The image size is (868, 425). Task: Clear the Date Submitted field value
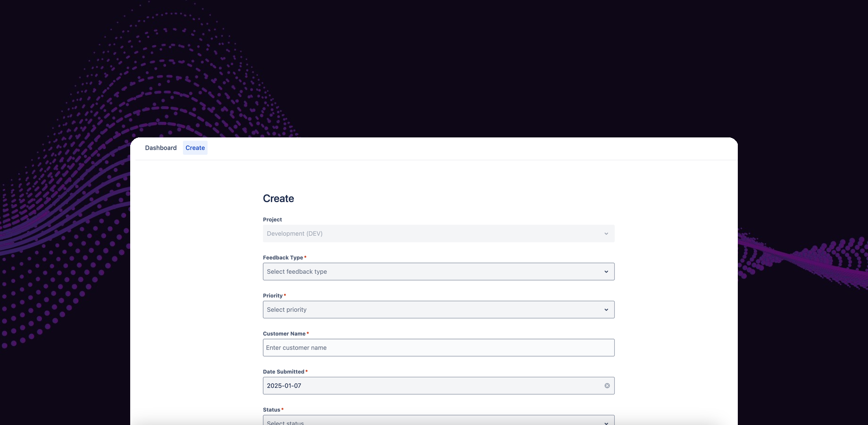point(607,386)
